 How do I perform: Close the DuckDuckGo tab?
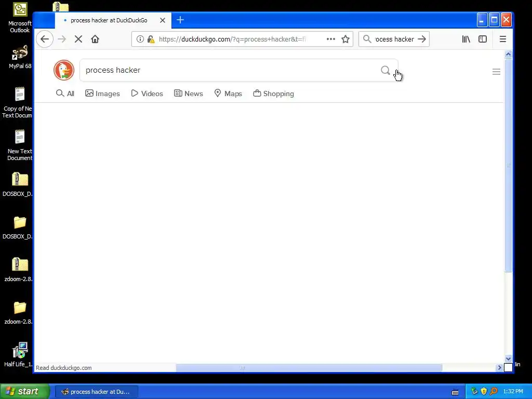click(x=163, y=20)
